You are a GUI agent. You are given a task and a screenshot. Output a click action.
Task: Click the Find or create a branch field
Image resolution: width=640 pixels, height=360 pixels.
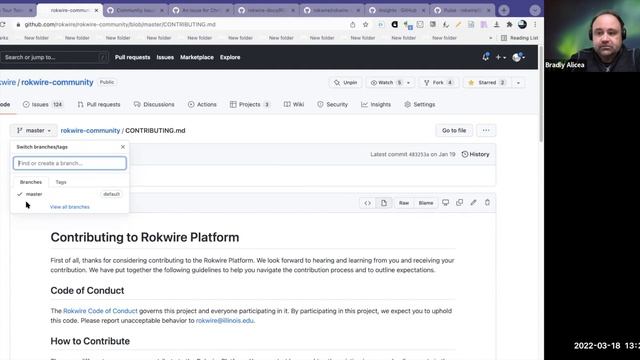70,163
